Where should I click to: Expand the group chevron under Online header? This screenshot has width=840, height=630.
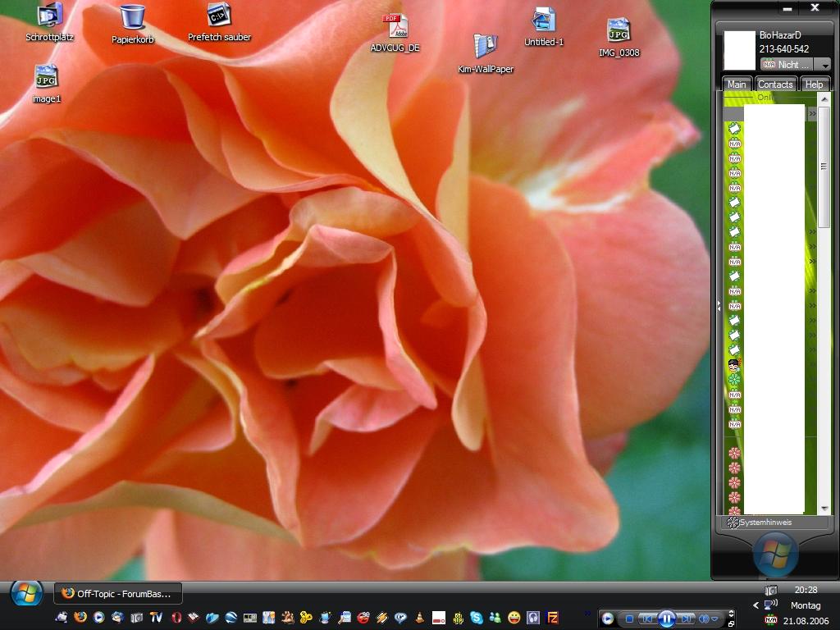pyautogui.click(x=812, y=113)
